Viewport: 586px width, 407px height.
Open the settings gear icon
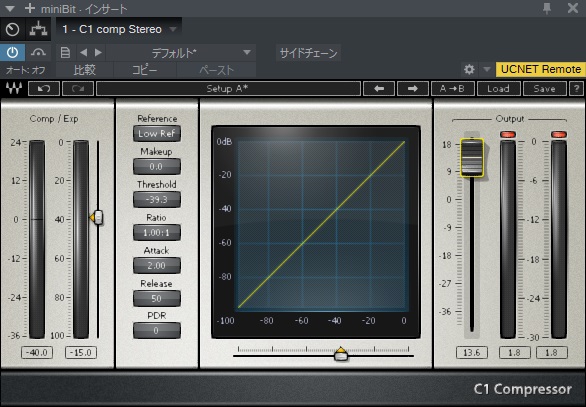click(x=469, y=69)
